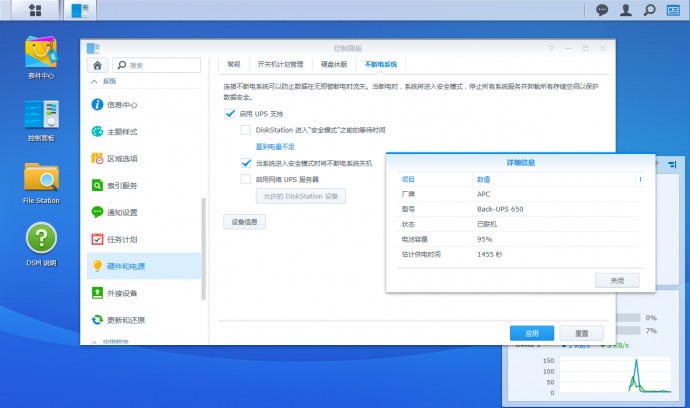Toggle wait time before safe mode checkbox
This screenshot has width=690, height=408.
click(246, 130)
